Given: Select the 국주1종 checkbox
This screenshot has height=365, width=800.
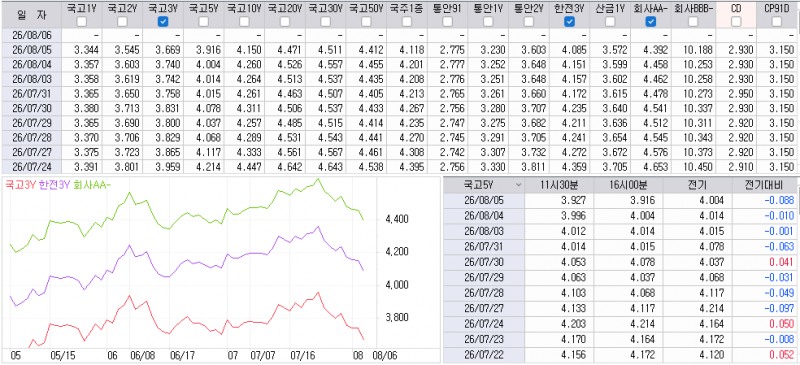Looking at the screenshot, I should [407, 21].
